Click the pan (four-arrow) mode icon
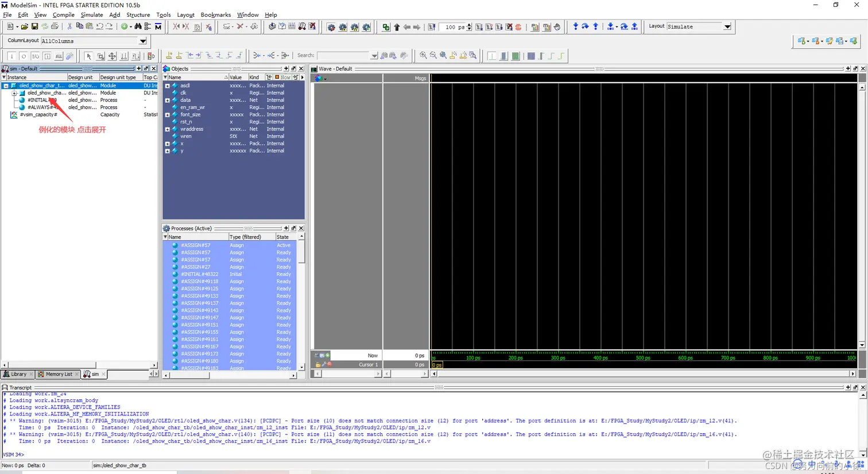The width and height of the screenshot is (868, 474). (x=112, y=56)
